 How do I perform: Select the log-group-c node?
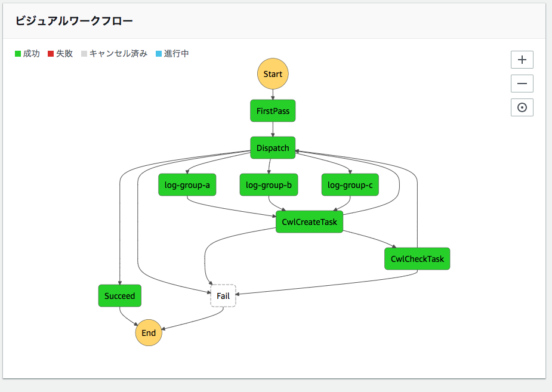click(349, 184)
